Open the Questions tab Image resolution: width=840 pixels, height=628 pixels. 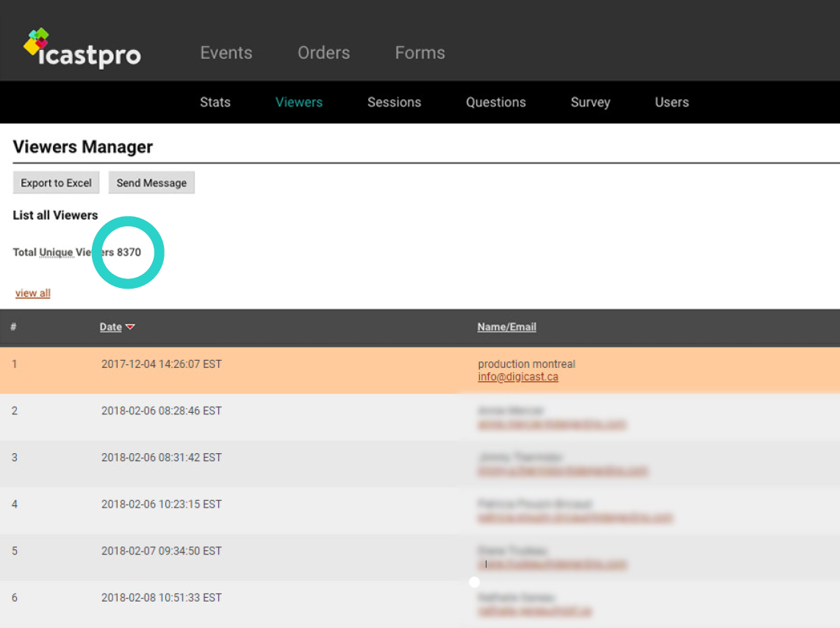click(x=495, y=102)
